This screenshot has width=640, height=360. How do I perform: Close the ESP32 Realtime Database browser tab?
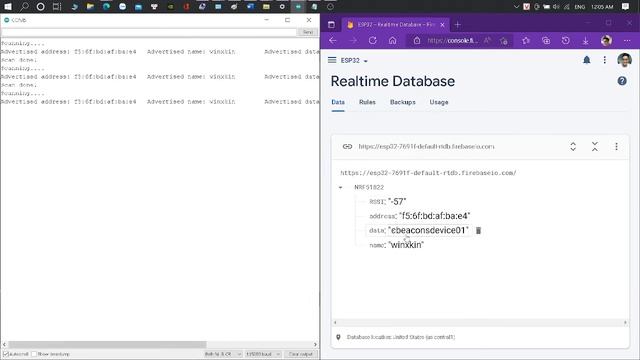pyautogui.click(x=442, y=24)
